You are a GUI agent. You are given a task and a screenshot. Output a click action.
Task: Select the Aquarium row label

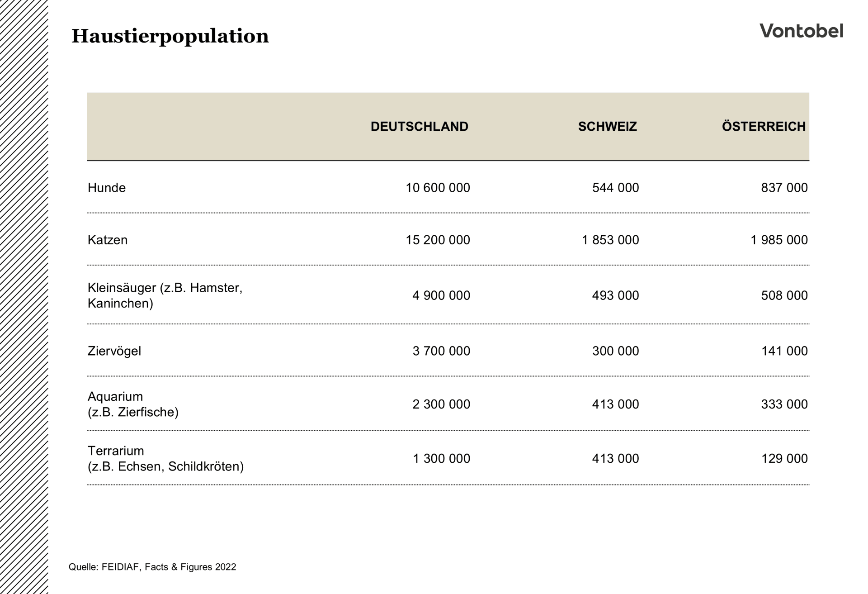133,404
